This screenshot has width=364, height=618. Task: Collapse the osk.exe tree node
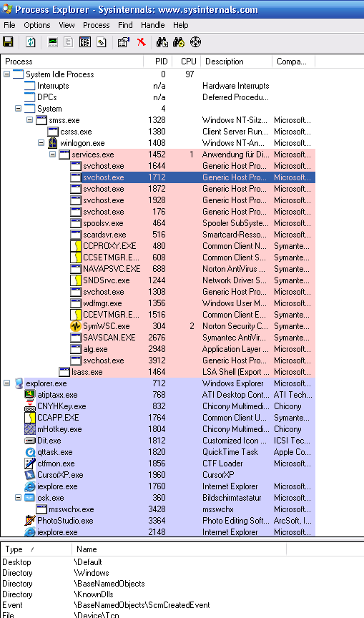tap(18, 497)
